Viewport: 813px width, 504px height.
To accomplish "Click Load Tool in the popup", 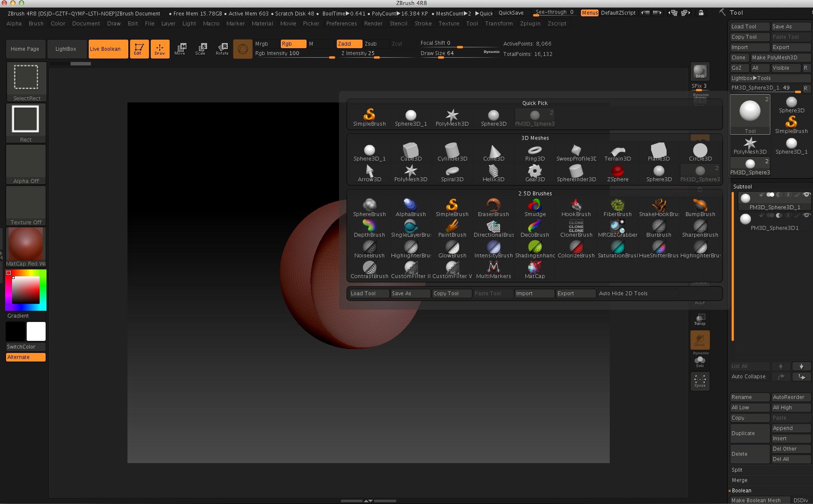I will click(369, 293).
